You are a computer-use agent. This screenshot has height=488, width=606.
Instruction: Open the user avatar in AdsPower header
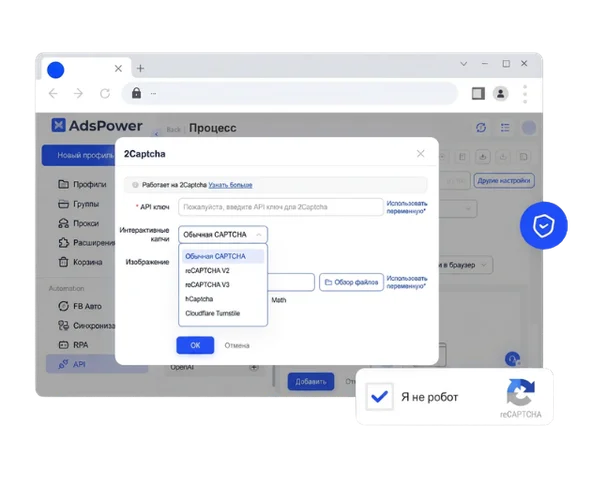pyautogui.click(x=529, y=128)
